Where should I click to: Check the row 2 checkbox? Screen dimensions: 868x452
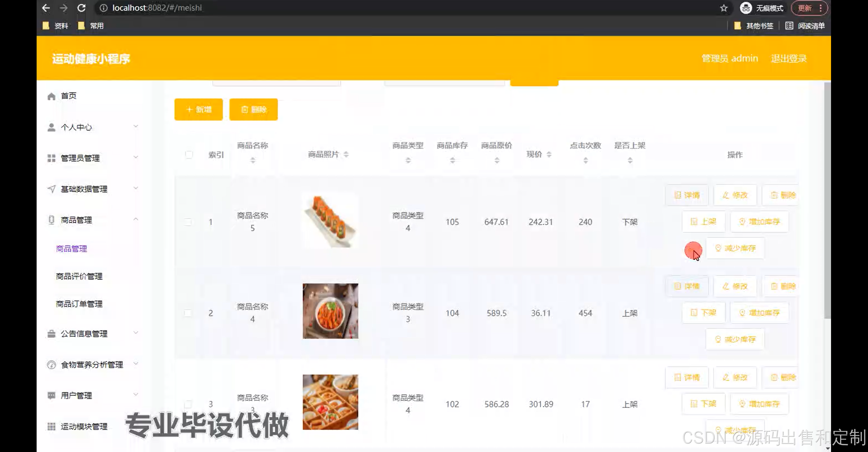[188, 313]
